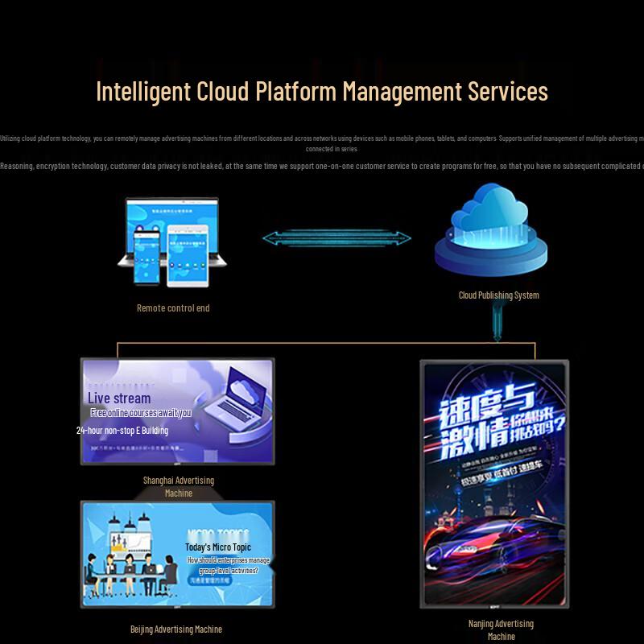This screenshot has width=644, height=644.
Task: Click the blue button under the group-level activities question
Action: click(210, 580)
